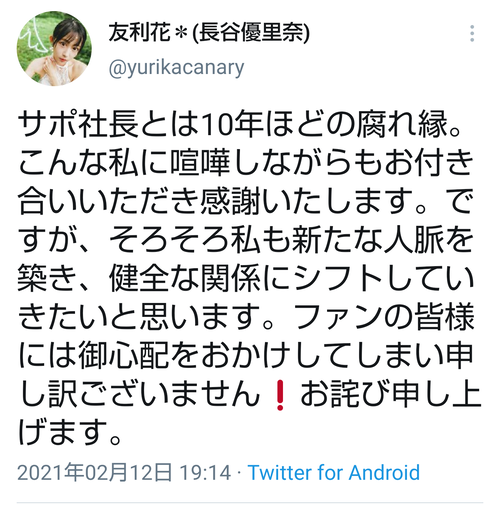Click the phrase お詫び申し上 in the tweet
The image size is (500, 509).
click(x=391, y=394)
